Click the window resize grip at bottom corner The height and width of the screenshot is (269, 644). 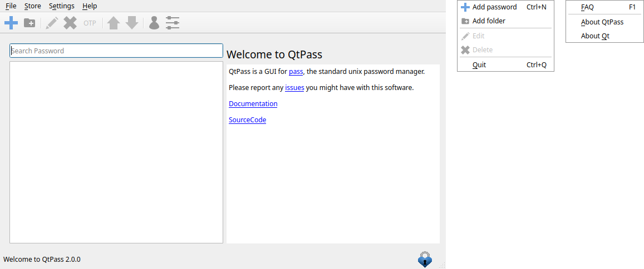click(443, 266)
